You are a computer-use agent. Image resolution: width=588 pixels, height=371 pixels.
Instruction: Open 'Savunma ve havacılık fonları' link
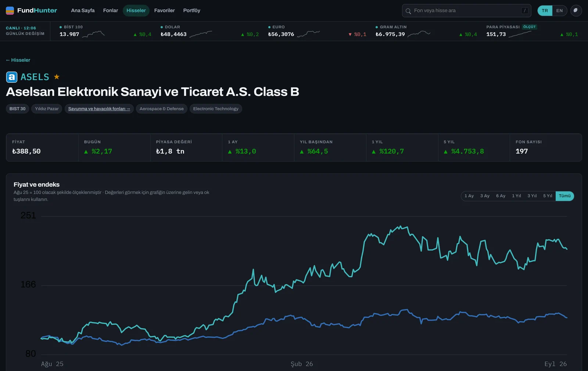[x=99, y=109]
